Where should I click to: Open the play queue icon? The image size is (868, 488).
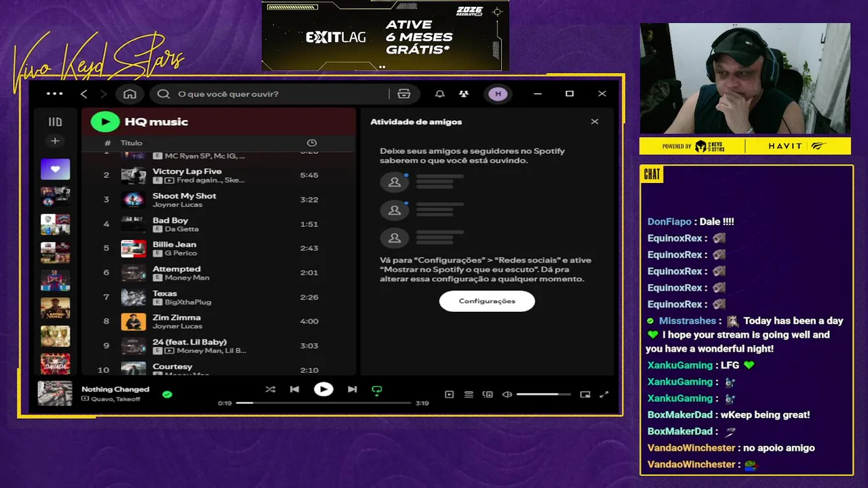[469, 394]
